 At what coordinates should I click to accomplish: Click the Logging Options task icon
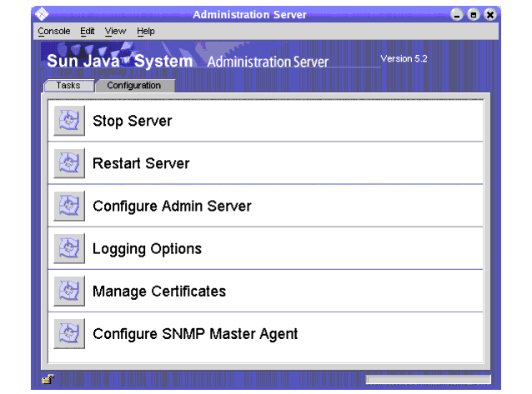point(69,248)
